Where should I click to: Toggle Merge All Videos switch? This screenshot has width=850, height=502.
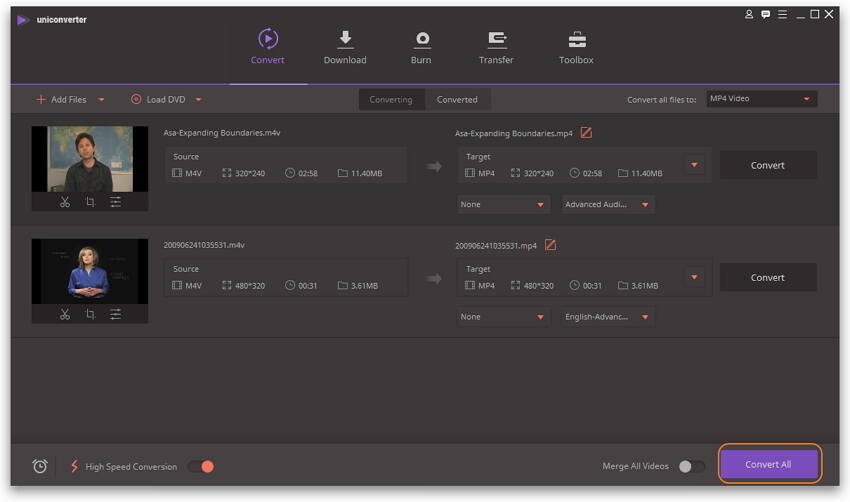[x=692, y=466]
